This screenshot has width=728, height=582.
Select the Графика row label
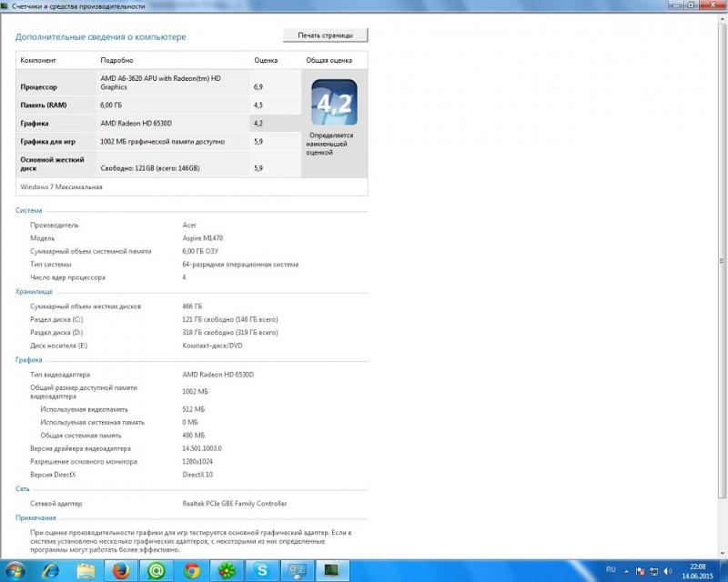(x=35, y=124)
